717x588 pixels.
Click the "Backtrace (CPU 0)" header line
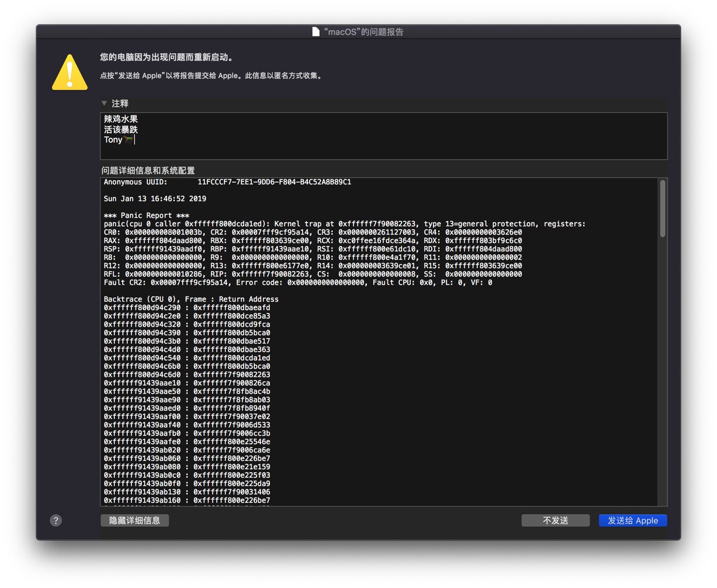[191, 300]
